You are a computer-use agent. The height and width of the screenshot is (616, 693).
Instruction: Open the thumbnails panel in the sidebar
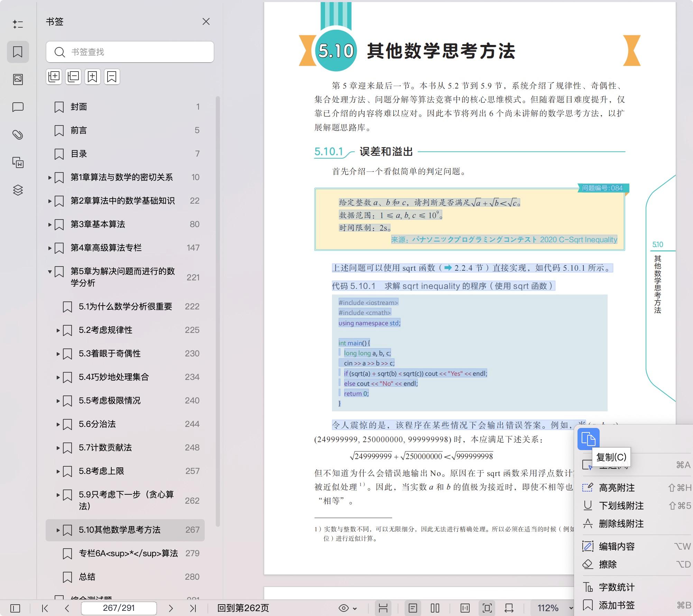(x=18, y=79)
